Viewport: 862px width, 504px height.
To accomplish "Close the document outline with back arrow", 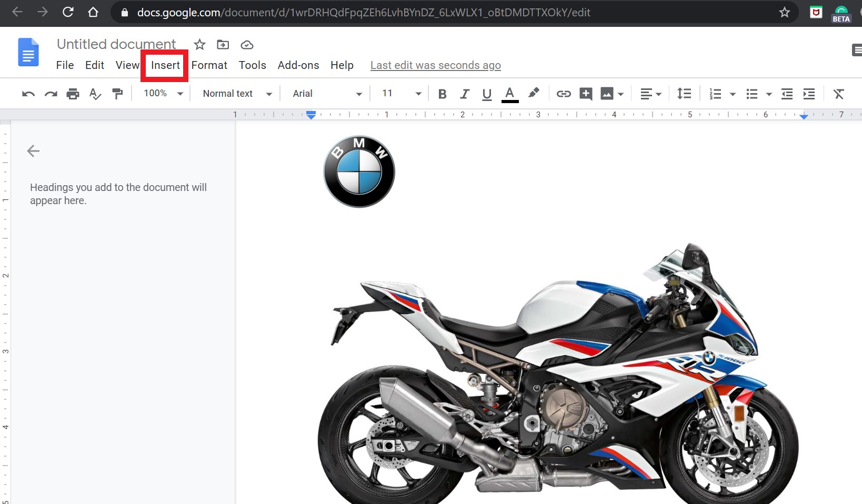I will 33,151.
